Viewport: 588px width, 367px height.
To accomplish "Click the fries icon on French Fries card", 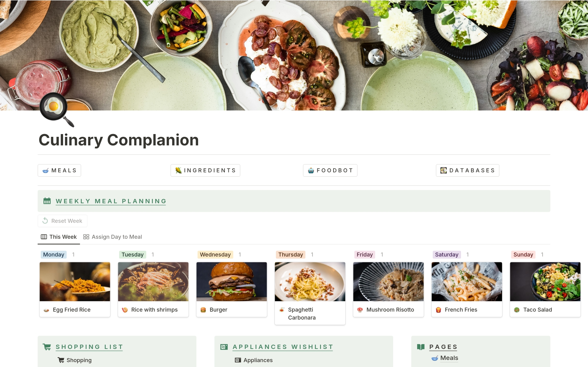I will tap(438, 310).
